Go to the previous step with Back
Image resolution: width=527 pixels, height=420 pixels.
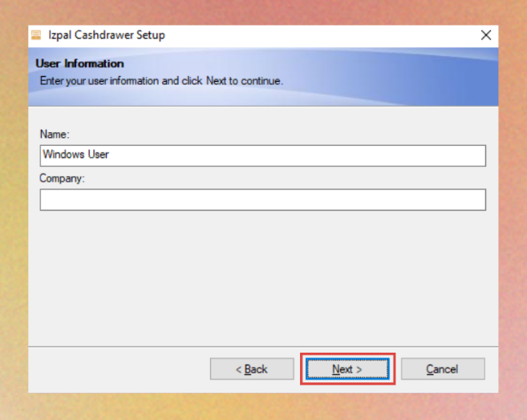(251, 369)
